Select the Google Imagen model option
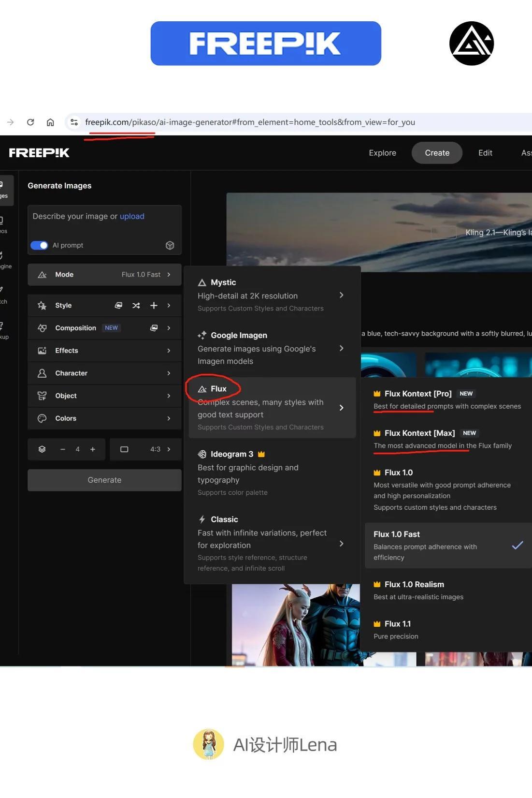Viewport: 532px width, 798px height. (272, 348)
